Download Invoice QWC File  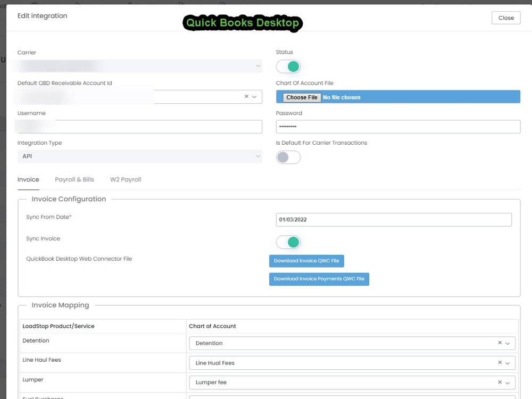tap(306, 261)
